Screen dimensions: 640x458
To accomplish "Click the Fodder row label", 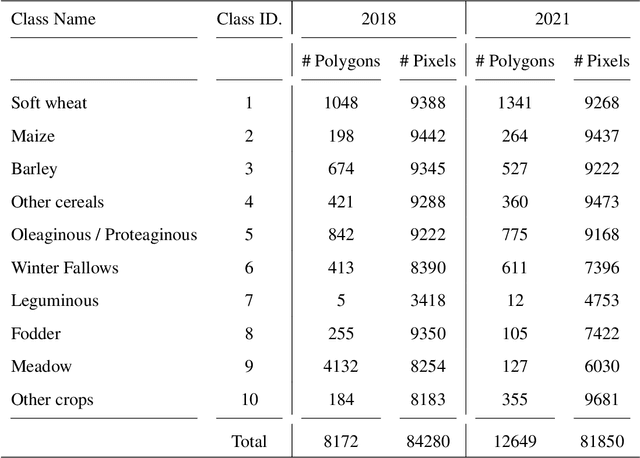I will [x=34, y=334].
